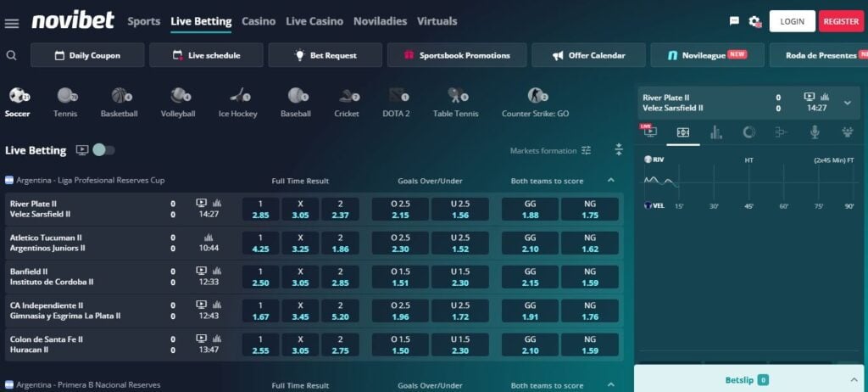
Task: Select the pitch tracker tab in match panel
Action: coord(682,132)
